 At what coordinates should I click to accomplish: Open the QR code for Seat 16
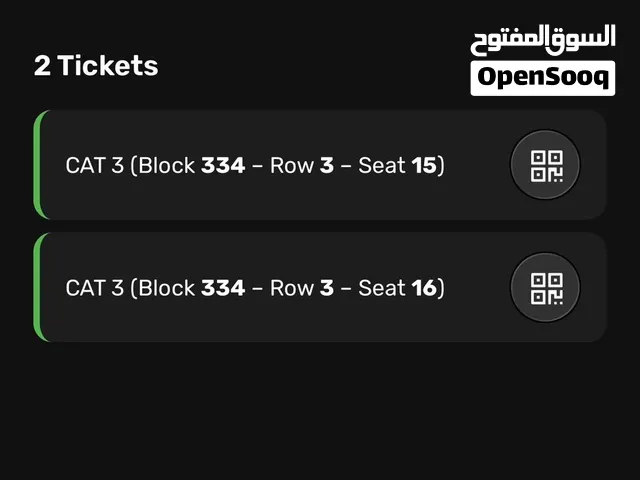[545, 287]
